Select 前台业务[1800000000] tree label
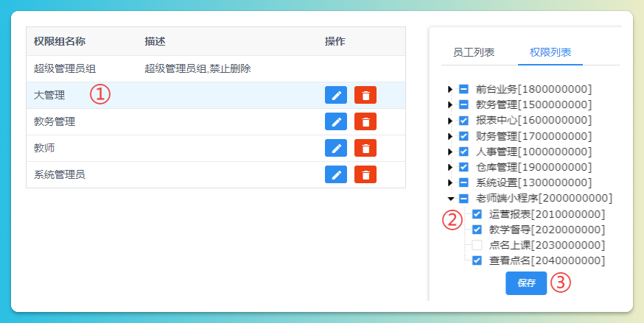This screenshot has height=323, width=644. tap(533, 89)
